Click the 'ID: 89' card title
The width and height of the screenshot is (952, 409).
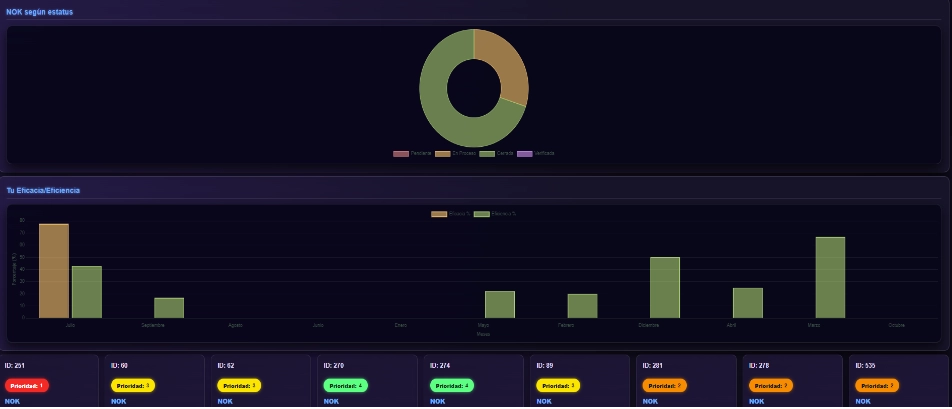tap(544, 366)
